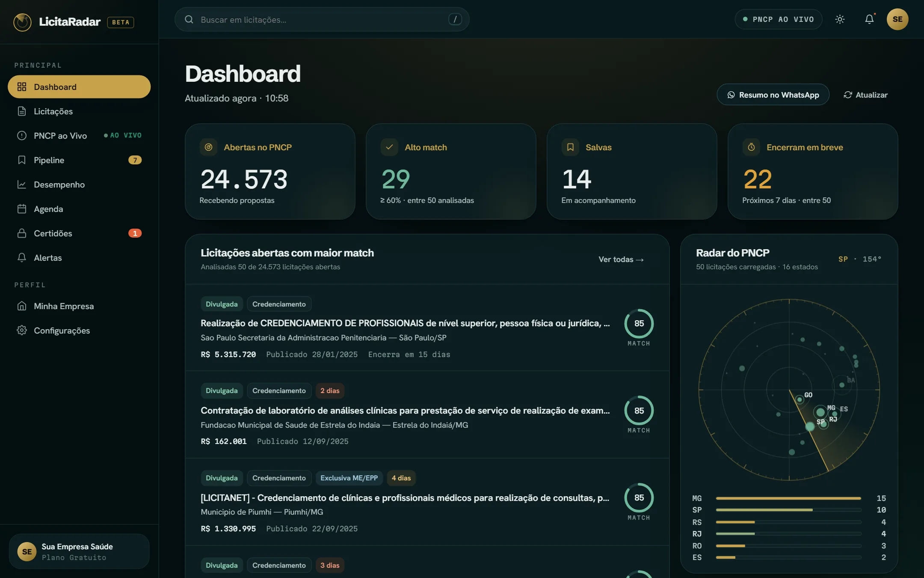Screen dimensions: 924x578
Task: Click the PNCP AO VIVO status pill
Action: point(779,19)
